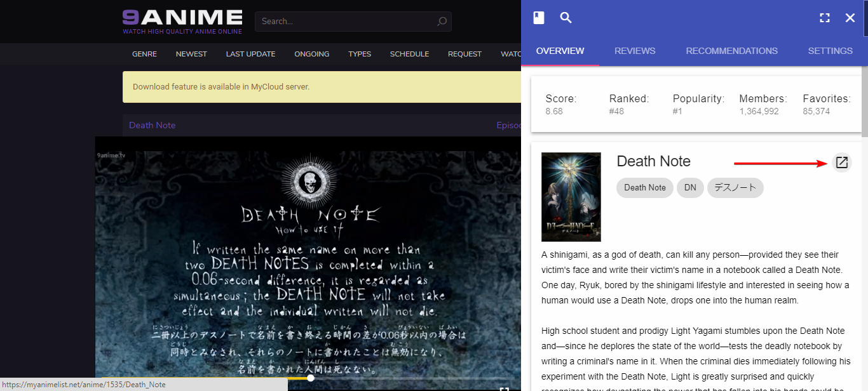Open the bookmark list icon in the panel
This screenshot has width=868, height=391.
click(539, 18)
